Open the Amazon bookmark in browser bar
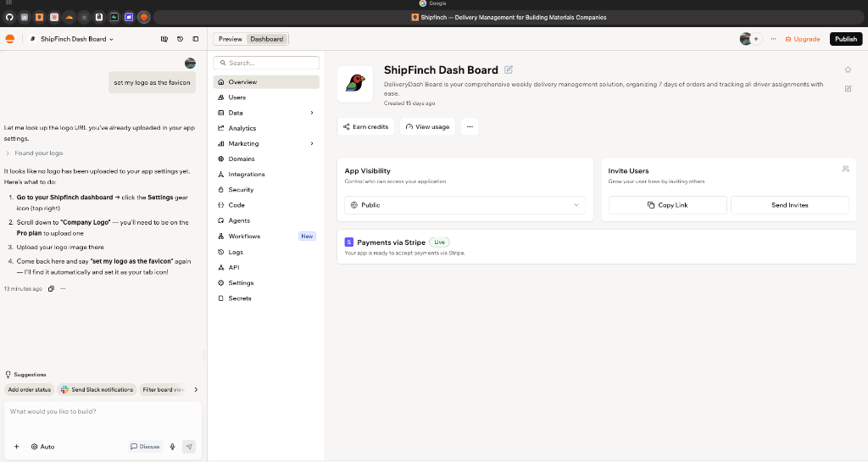 (x=99, y=17)
